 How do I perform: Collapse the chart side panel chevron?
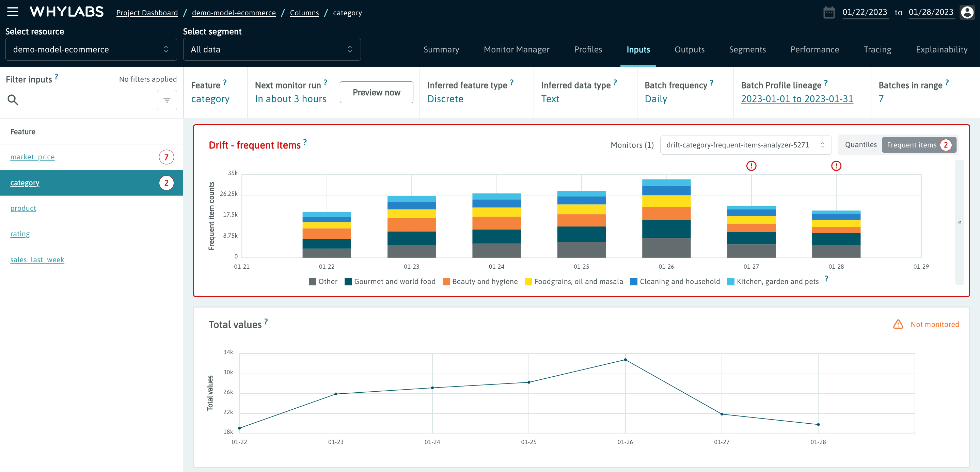click(x=959, y=222)
